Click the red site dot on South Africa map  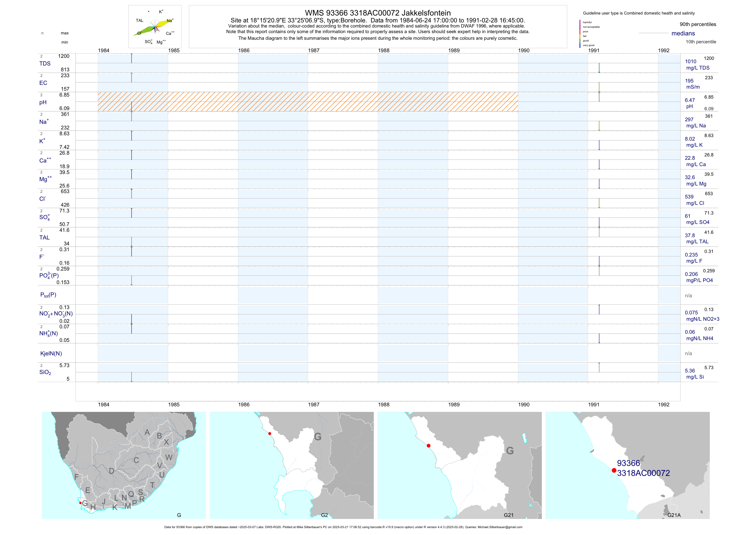(x=80, y=503)
